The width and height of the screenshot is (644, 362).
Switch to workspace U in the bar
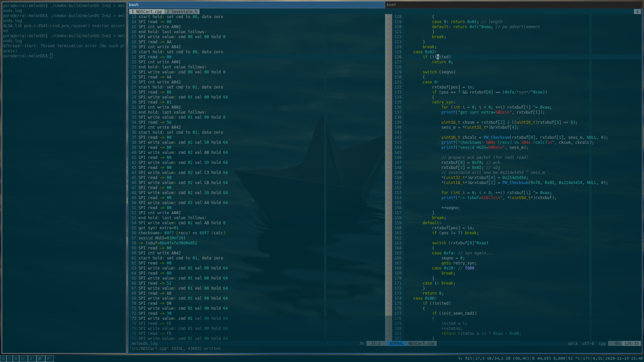pos(3,359)
